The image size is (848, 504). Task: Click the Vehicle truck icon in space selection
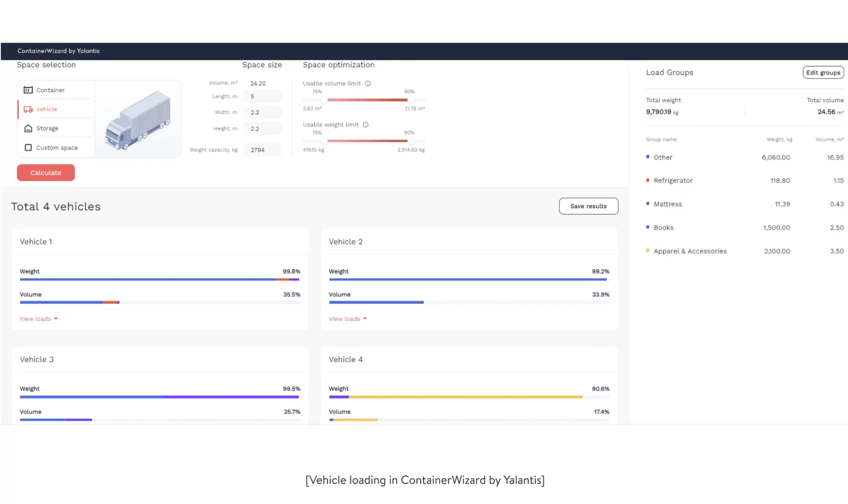(28, 109)
